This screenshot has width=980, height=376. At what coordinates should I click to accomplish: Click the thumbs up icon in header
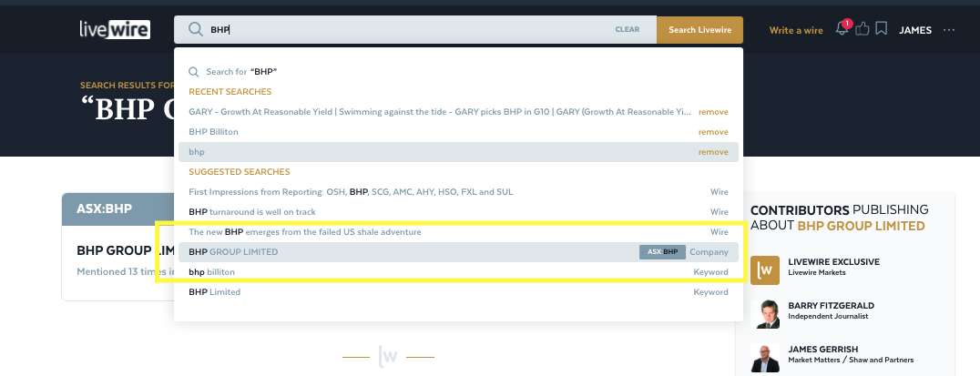[863, 29]
